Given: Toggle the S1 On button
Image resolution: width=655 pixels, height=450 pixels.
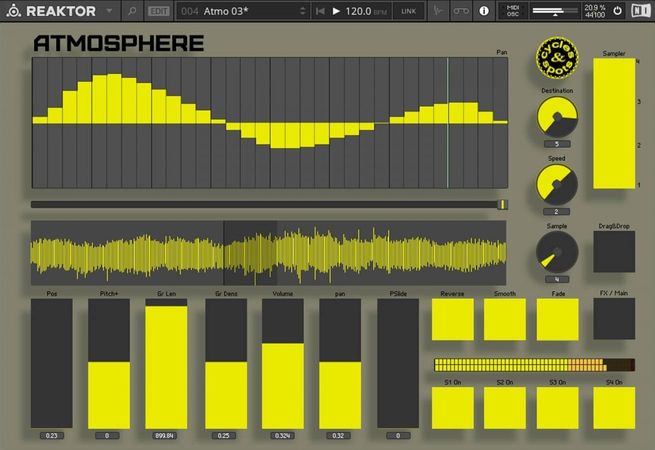Looking at the screenshot, I should click(452, 408).
